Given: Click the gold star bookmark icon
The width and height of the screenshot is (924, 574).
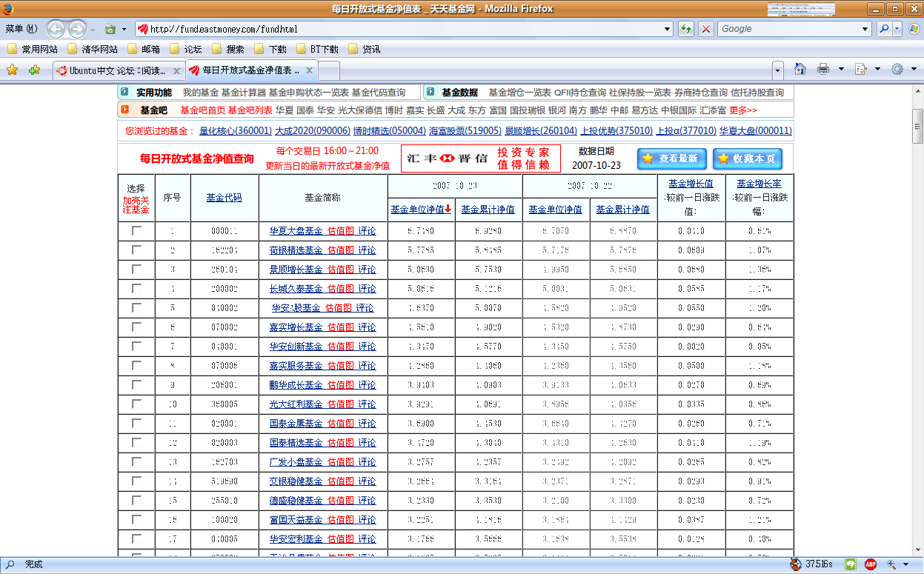Looking at the screenshot, I should click(x=12, y=70).
